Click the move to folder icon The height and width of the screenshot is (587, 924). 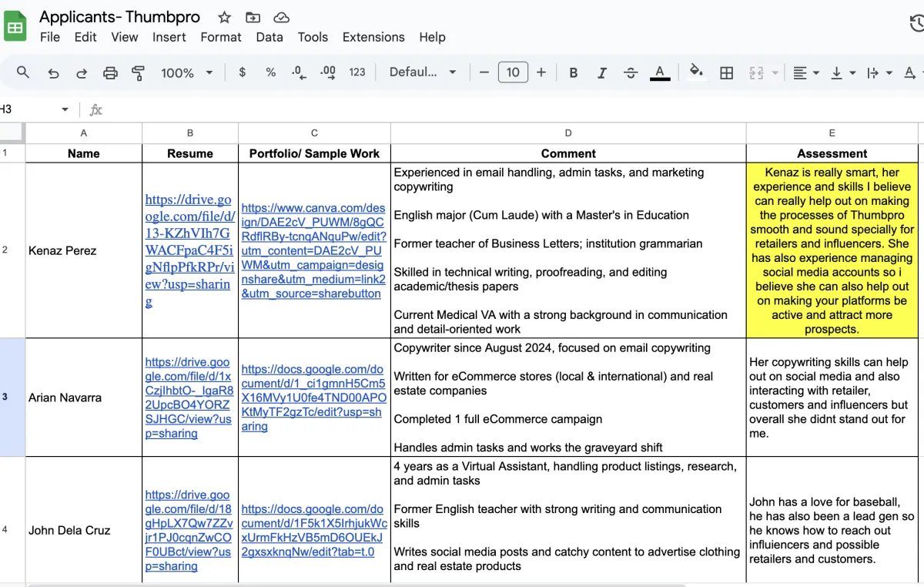pyautogui.click(x=253, y=17)
